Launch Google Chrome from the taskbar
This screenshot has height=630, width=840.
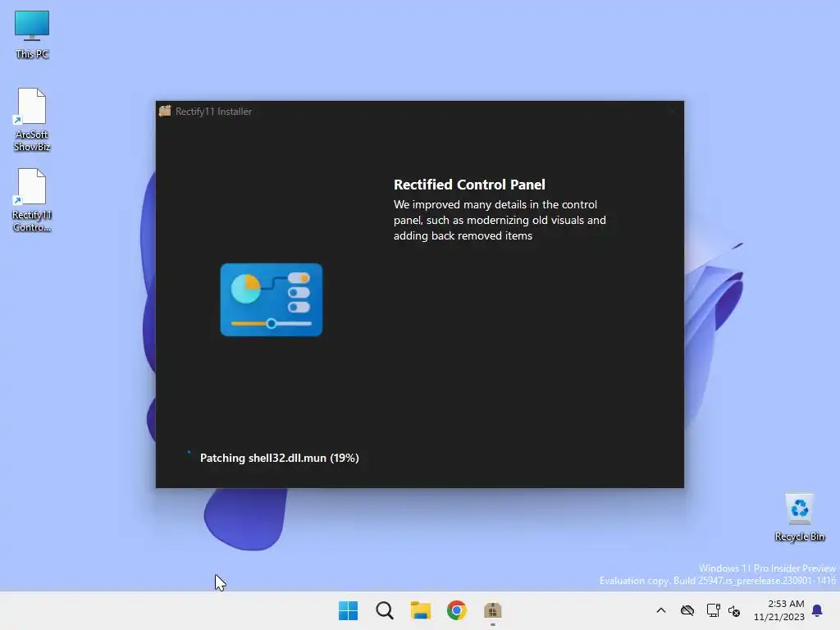tap(456, 610)
